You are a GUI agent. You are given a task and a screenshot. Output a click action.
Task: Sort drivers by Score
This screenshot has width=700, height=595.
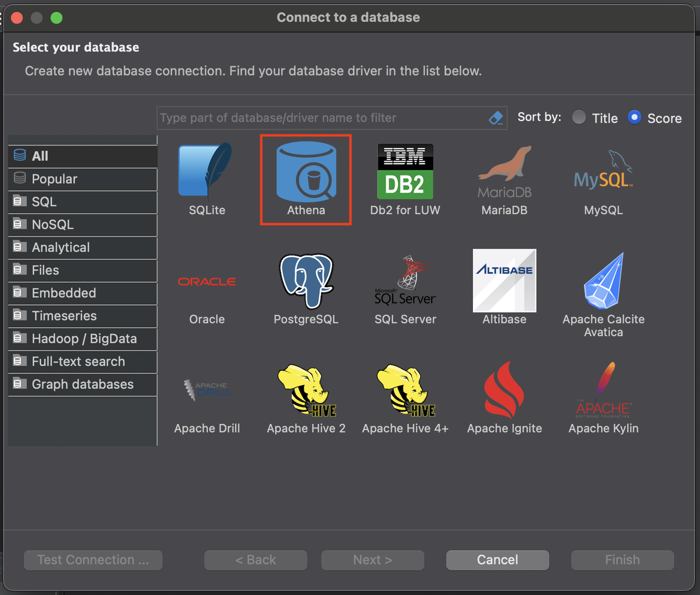[634, 118]
